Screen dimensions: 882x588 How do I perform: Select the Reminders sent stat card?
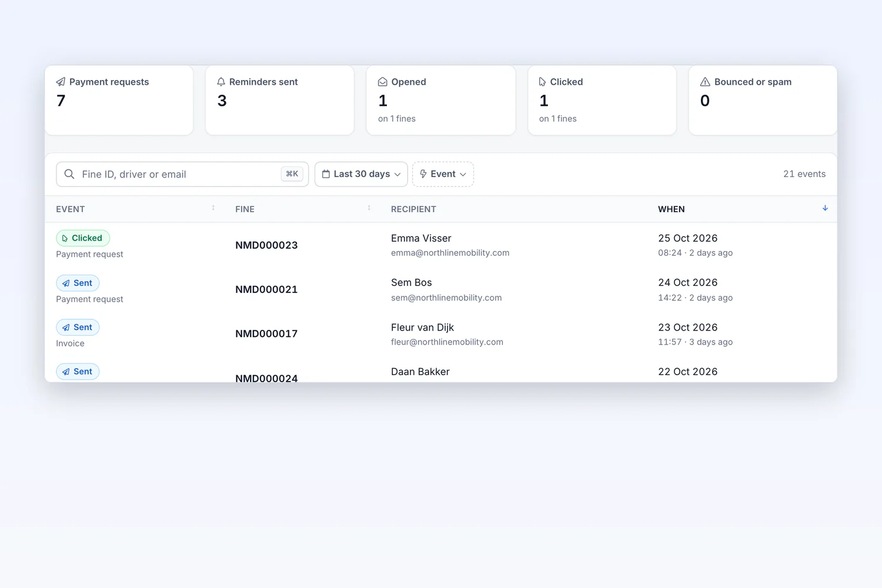[280, 101]
